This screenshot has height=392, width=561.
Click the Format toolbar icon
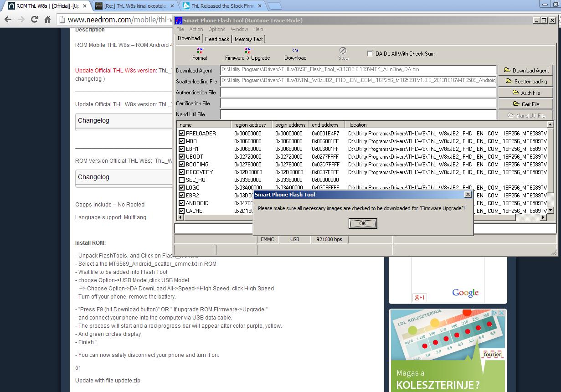coord(200,54)
